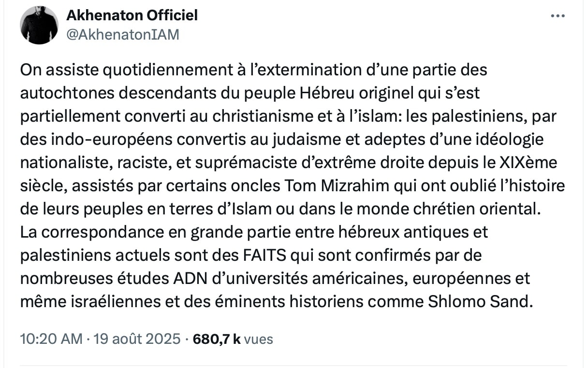Click the 10:20 AM timestamp
The height and width of the screenshot is (368, 588).
[51, 339]
